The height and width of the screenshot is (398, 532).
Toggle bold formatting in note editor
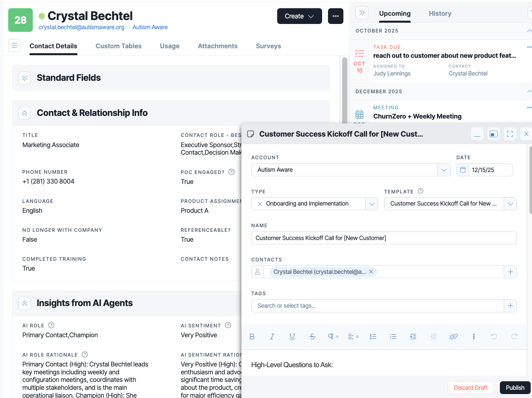click(x=252, y=336)
